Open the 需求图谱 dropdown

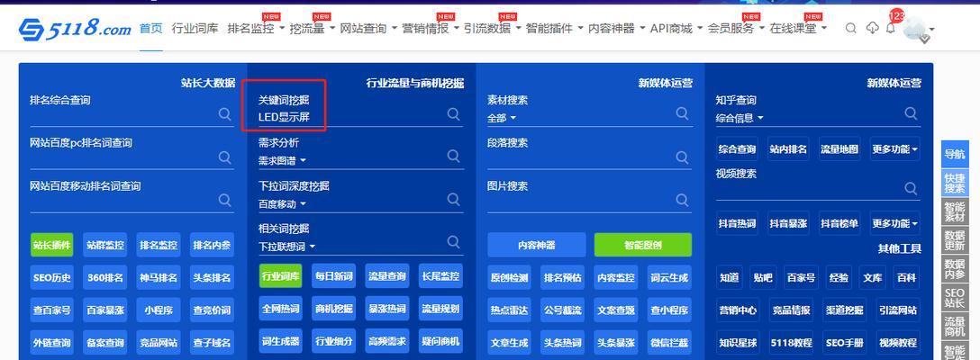[283, 160]
